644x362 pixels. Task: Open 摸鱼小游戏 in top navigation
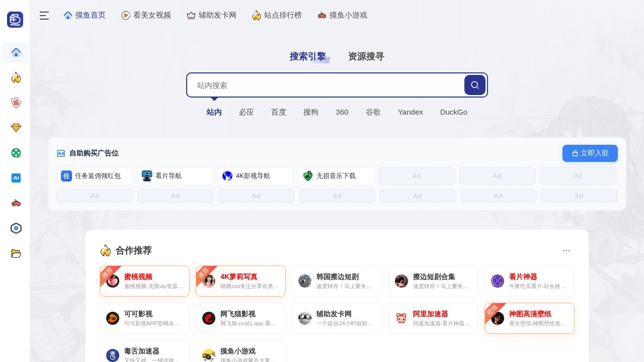342,15
